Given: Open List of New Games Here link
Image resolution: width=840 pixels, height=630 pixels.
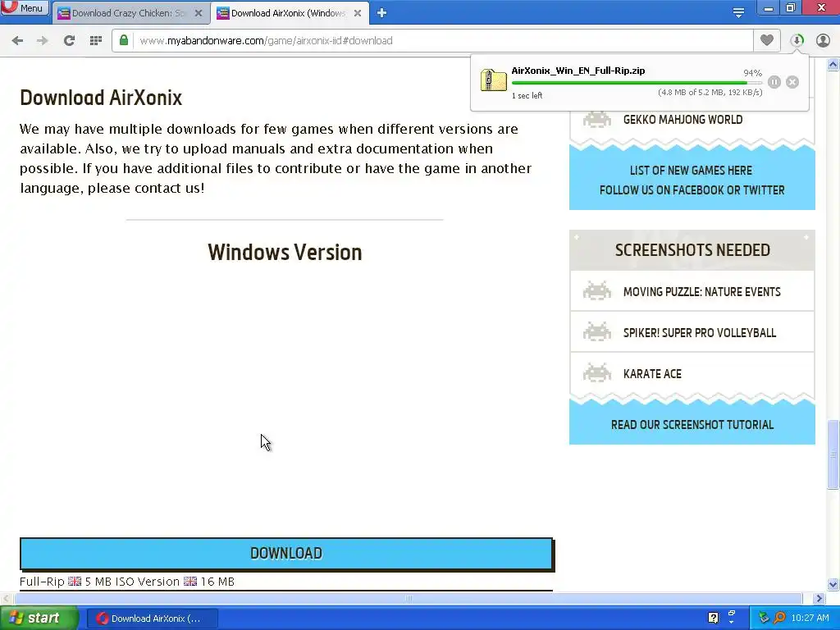Looking at the screenshot, I should [691, 171].
